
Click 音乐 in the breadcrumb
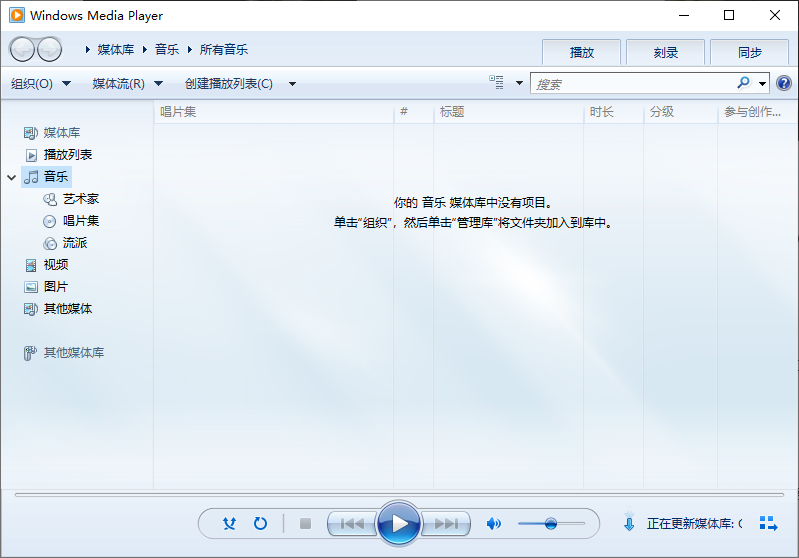[x=167, y=49]
